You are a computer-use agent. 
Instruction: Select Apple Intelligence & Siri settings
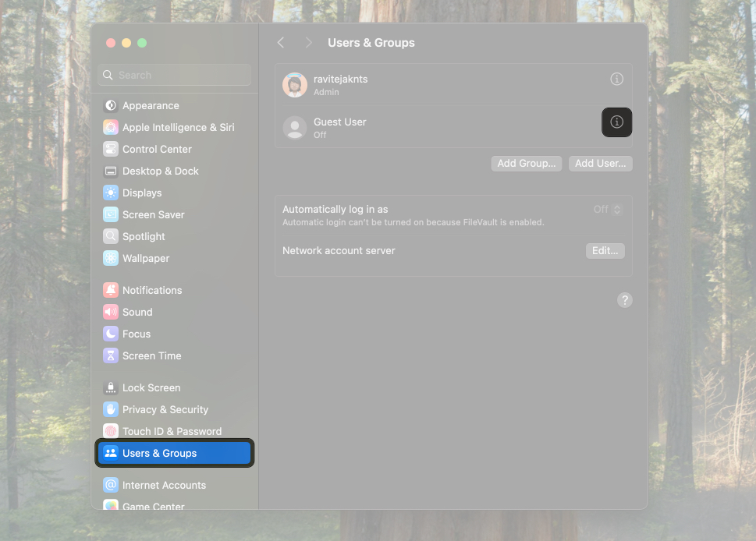(x=177, y=127)
